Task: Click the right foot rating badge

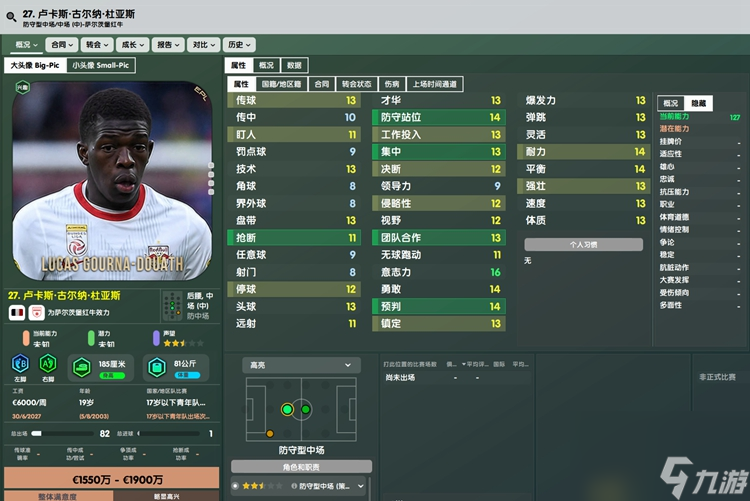Action: point(48,364)
